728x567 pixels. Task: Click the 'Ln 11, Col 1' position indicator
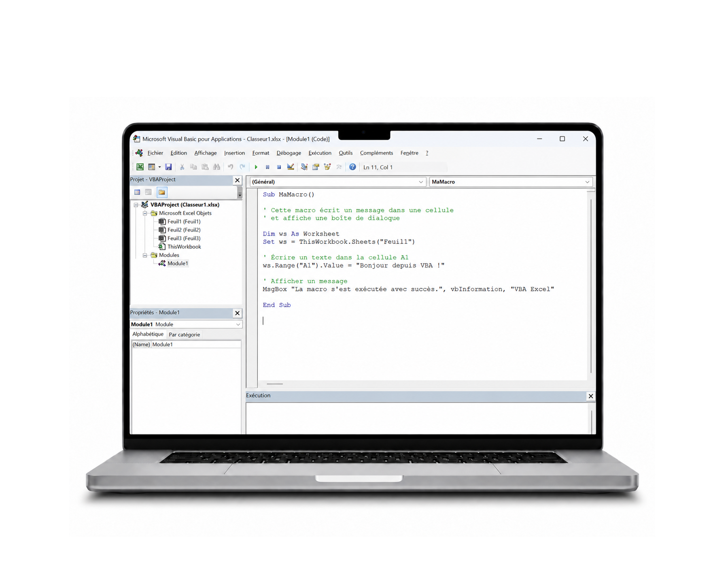click(x=378, y=167)
